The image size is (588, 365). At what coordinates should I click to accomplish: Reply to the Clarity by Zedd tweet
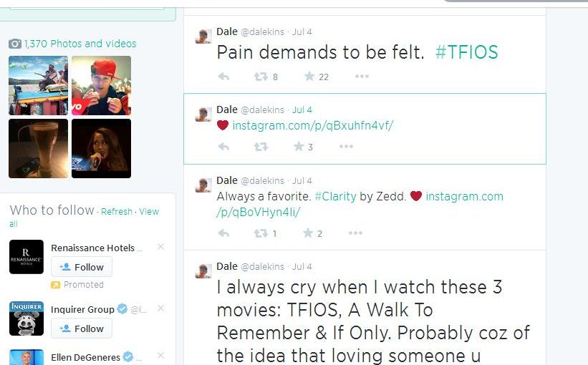coord(223,233)
